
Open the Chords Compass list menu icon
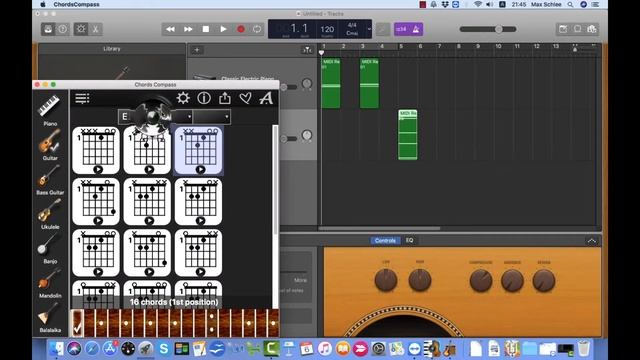pos(82,98)
